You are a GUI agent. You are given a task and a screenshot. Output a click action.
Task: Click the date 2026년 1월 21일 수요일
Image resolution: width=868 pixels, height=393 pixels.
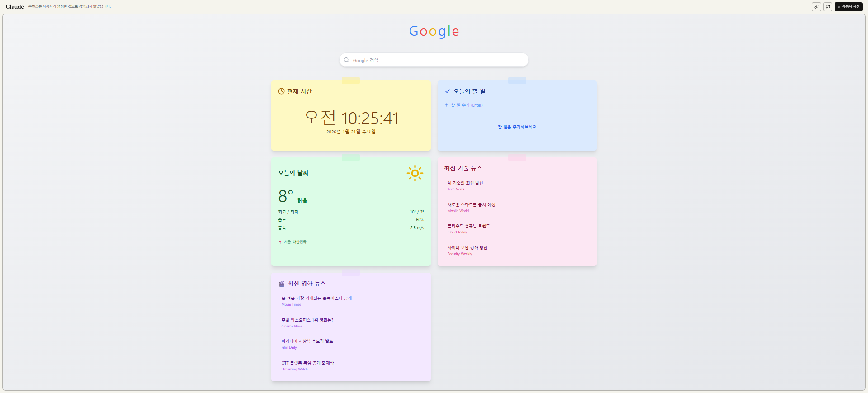click(x=351, y=132)
